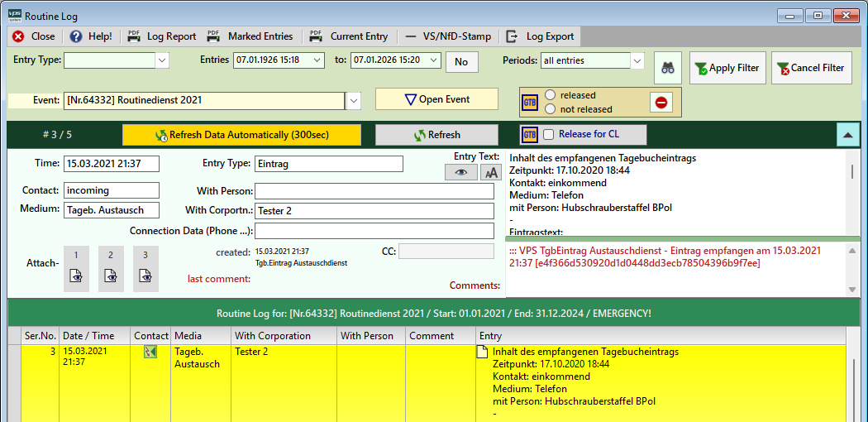Open the Event selection dropdown arrow
868x422 pixels.
tap(353, 100)
